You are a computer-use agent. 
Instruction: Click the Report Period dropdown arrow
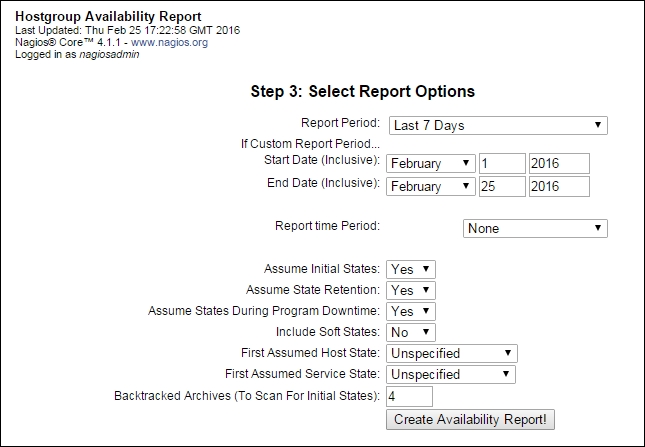pyautogui.click(x=598, y=125)
